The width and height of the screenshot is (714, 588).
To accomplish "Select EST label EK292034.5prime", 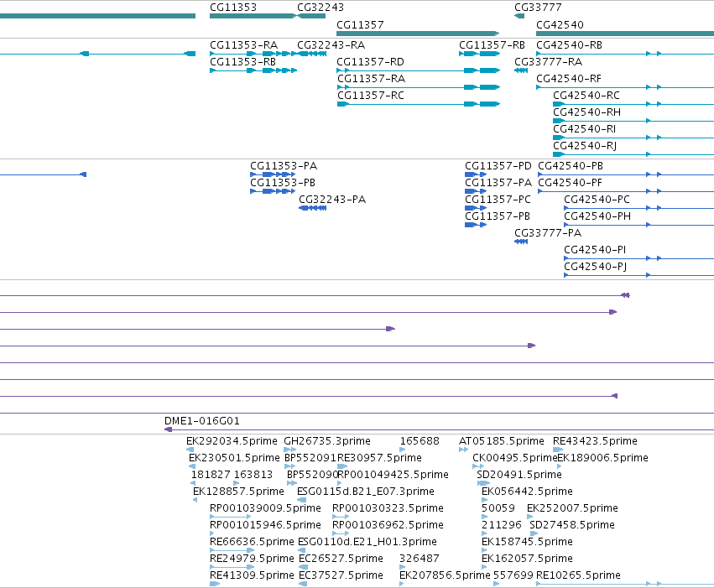I will (232, 441).
